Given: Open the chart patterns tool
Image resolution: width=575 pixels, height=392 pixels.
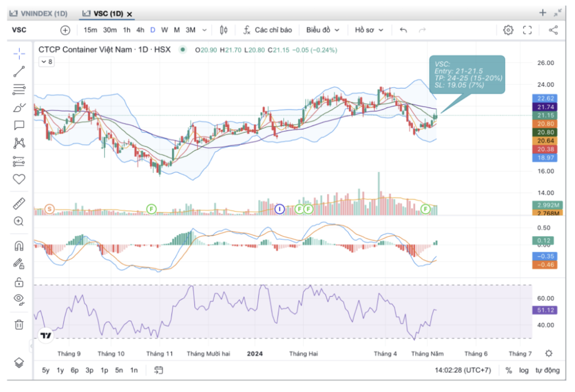Looking at the screenshot, I should [x=19, y=143].
